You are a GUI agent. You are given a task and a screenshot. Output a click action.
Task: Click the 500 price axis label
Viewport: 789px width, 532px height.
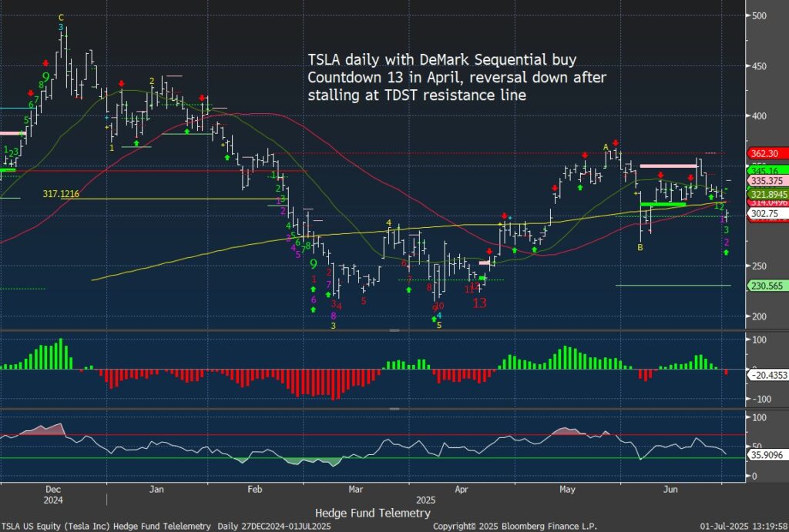[759, 15]
